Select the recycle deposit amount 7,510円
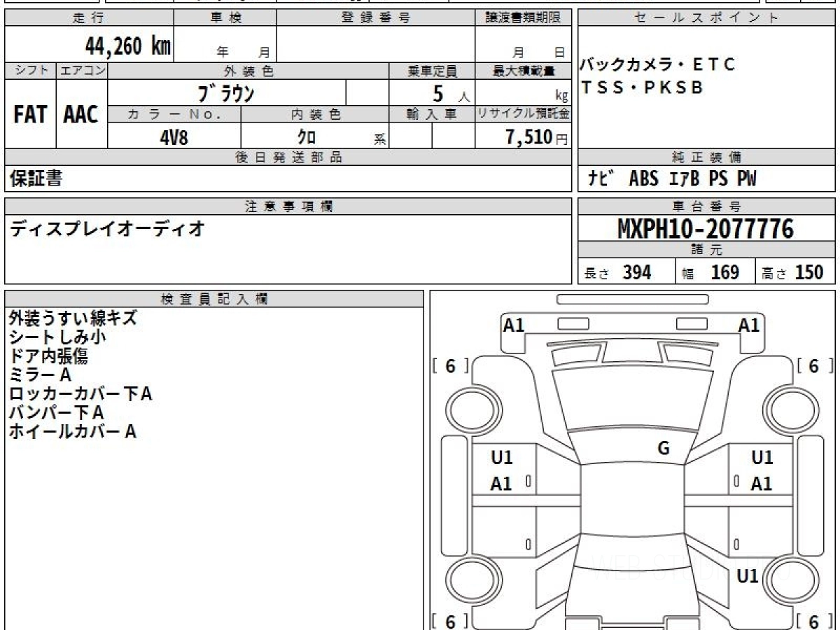This screenshot has width=840, height=630. pos(537,136)
